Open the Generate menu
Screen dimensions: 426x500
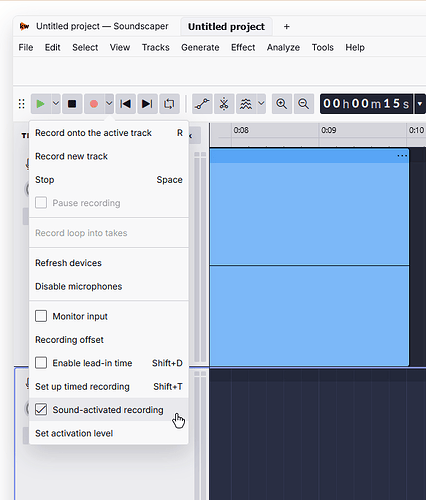tap(200, 48)
